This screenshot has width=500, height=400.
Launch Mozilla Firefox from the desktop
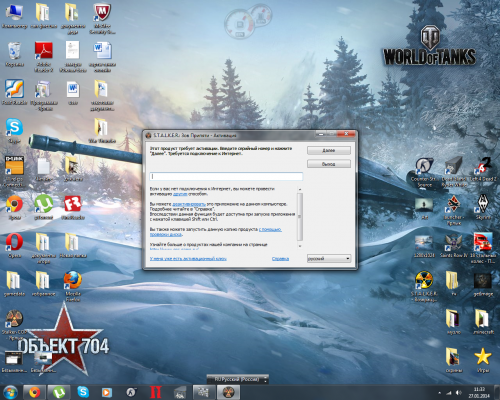tap(73, 286)
